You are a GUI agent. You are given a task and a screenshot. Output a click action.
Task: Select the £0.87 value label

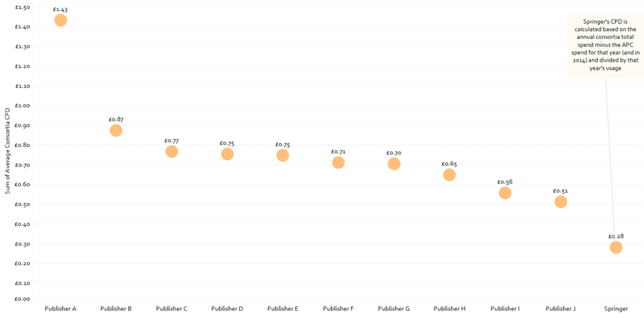[x=116, y=119]
